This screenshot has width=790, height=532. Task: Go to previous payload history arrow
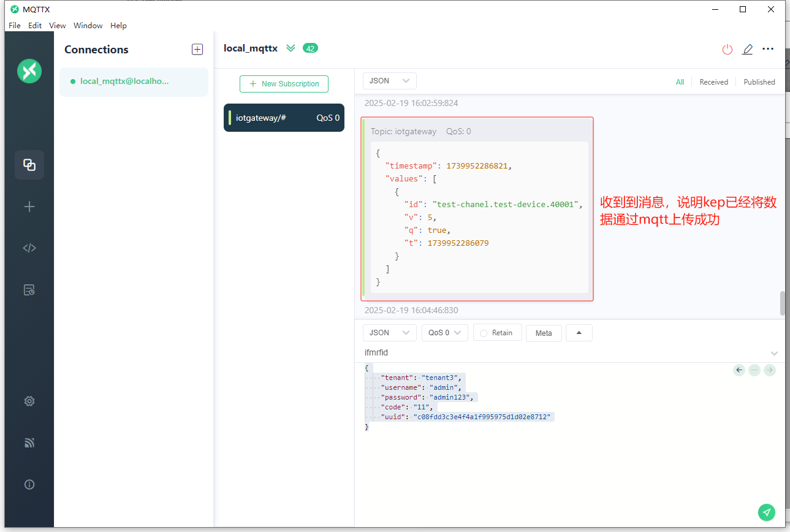pyautogui.click(x=739, y=370)
